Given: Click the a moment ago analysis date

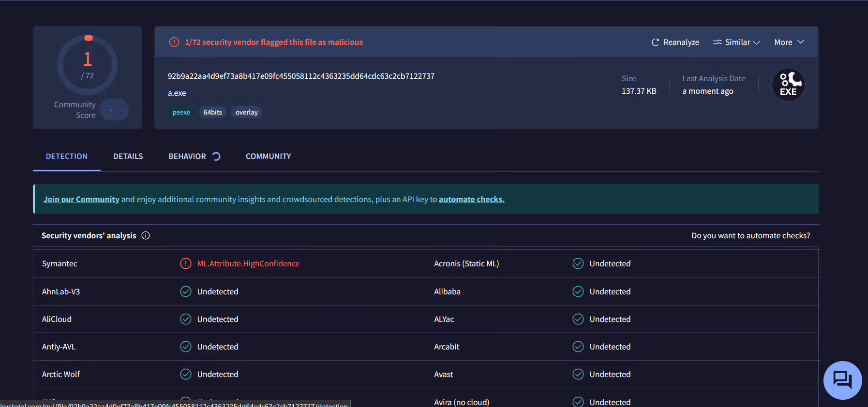Looking at the screenshot, I should 708,91.
